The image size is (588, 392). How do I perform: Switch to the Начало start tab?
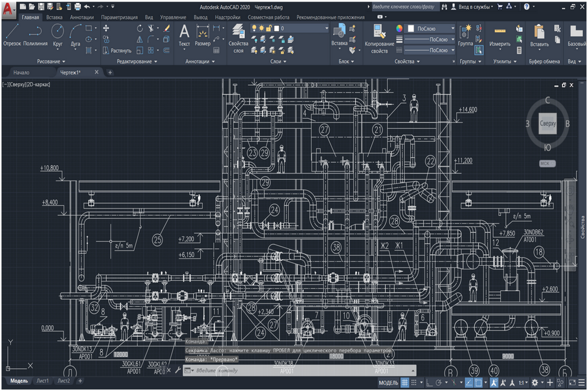(21, 72)
